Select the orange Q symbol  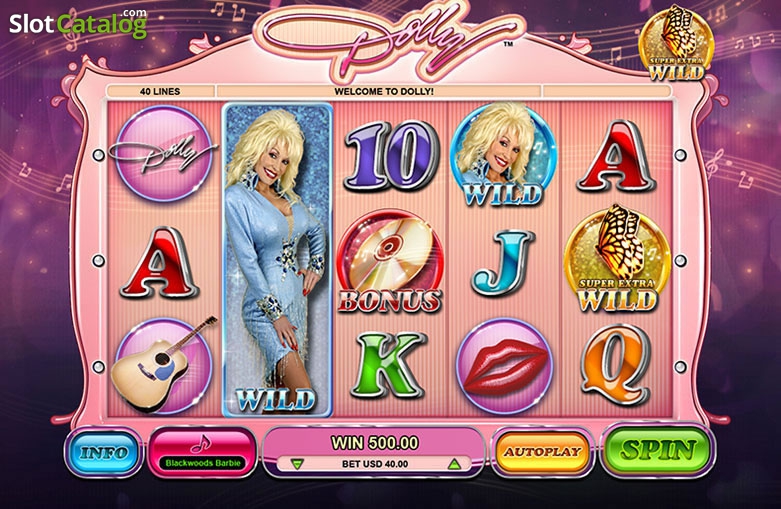pos(617,366)
